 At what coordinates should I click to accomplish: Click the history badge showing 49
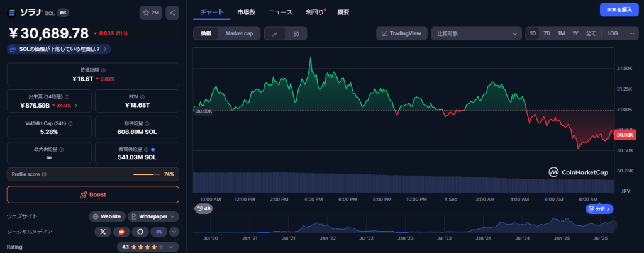(x=203, y=209)
